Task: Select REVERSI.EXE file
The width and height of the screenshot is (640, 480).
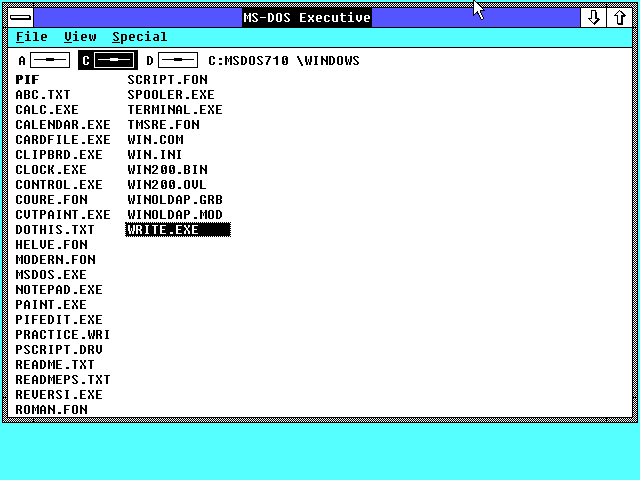Action: click(x=59, y=395)
